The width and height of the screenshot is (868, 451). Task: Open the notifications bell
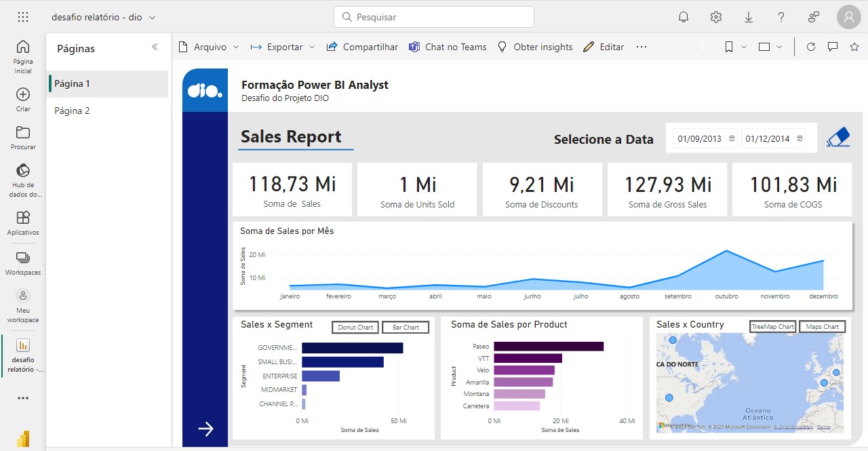(684, 16)
